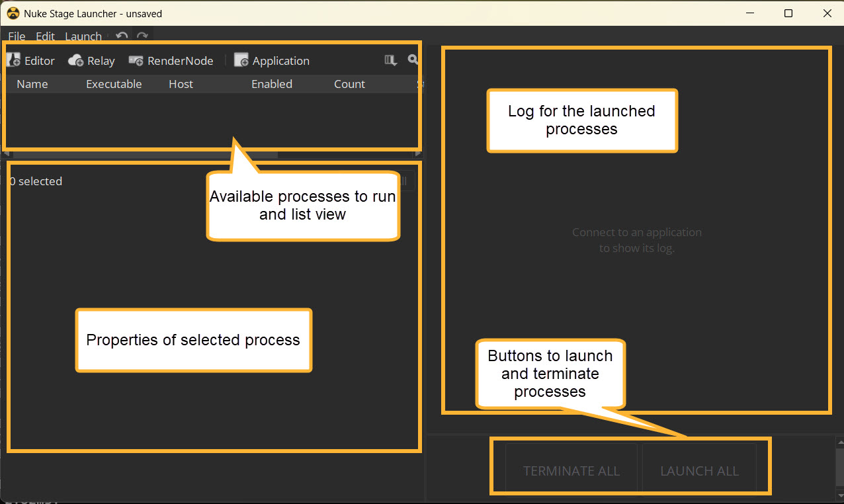
Task: Open the search magnifier in process list
Action: (x=413, y=60)
